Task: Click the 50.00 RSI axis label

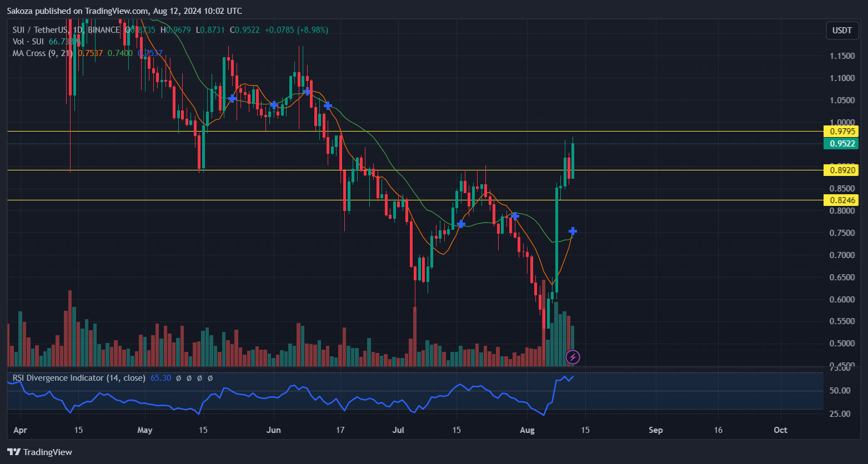Action: tap(840, 391)
